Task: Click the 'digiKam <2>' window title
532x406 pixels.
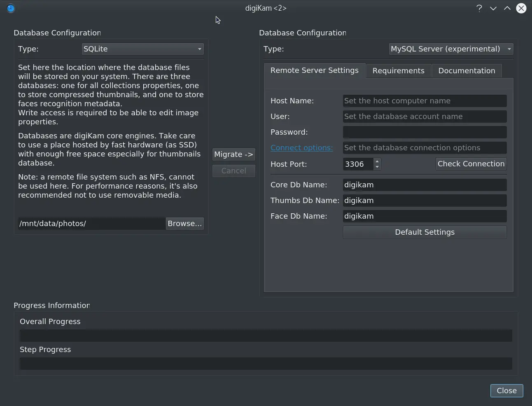Action: tap(266, 8)
